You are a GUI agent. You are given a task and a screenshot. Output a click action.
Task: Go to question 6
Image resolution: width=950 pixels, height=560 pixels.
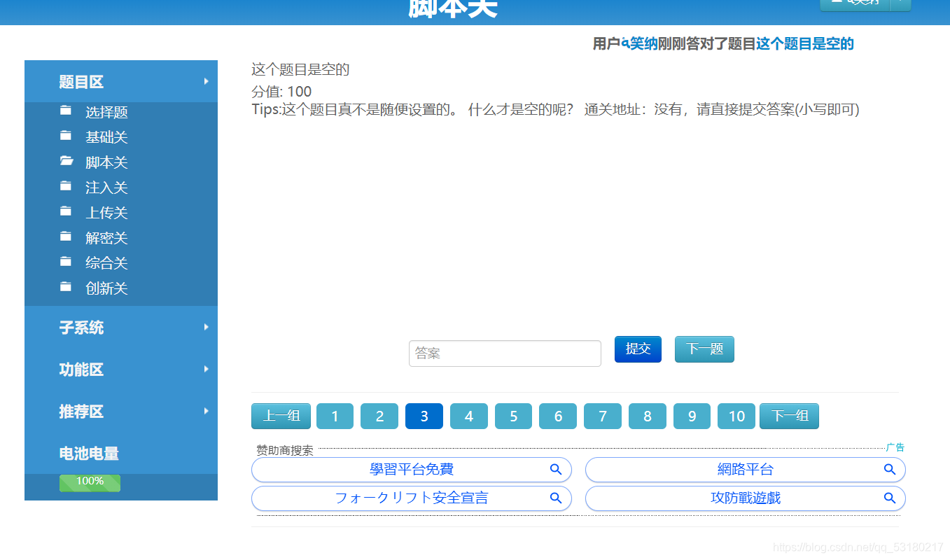(x=558, y=416)
